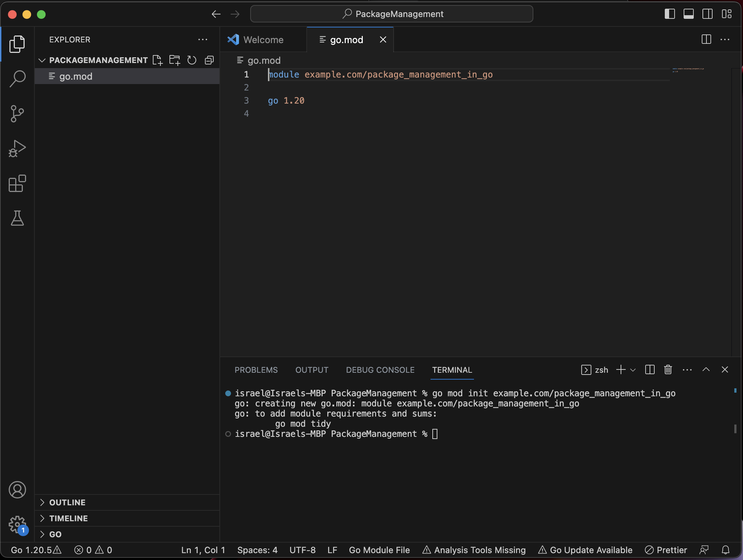Click the Refresh Explorer icon
Screen dimensions: 743x560
[192, 60]
